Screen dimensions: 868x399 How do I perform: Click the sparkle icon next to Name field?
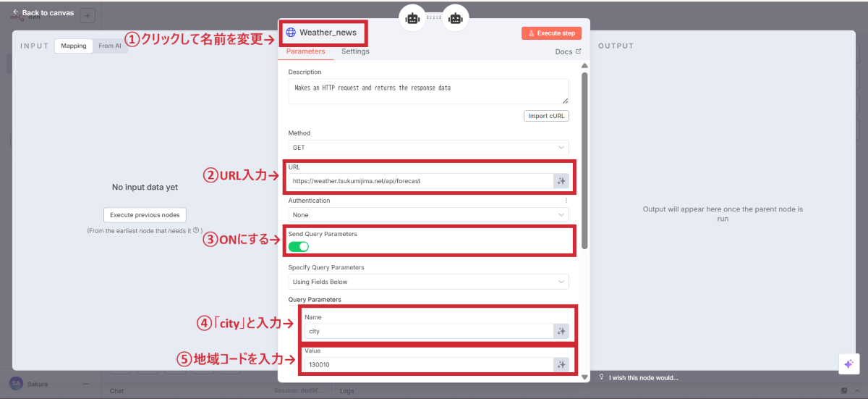pos(561,331)
